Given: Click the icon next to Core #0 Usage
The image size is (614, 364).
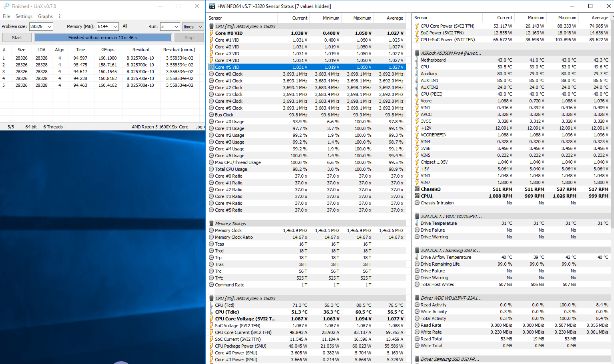Looking at the screenshot, I should pos(211,122).
